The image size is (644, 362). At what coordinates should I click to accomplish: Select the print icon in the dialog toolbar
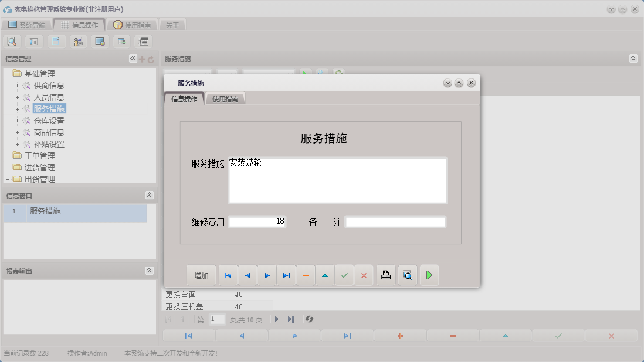click(x=385, y=275)
